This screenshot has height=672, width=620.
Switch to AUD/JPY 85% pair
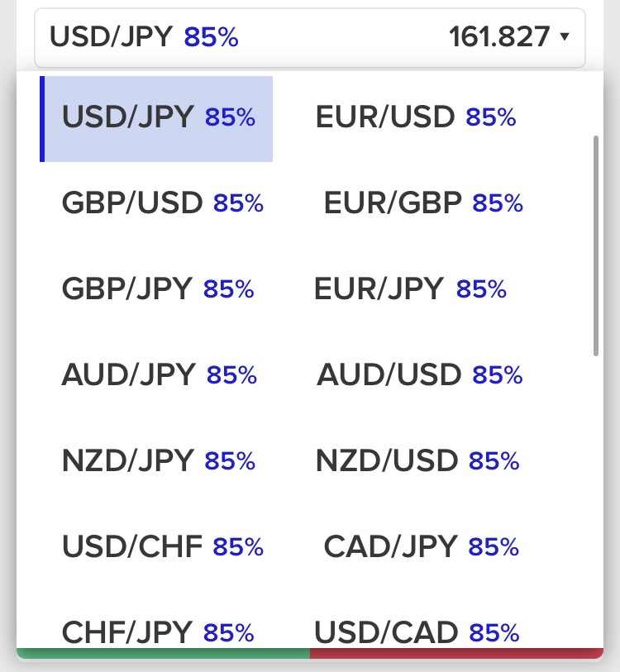pyautogui.click(x=159, y=374)
